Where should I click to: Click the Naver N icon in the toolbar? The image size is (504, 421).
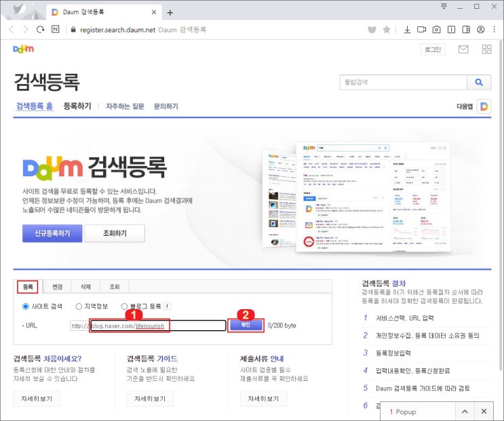coord(56,30)
